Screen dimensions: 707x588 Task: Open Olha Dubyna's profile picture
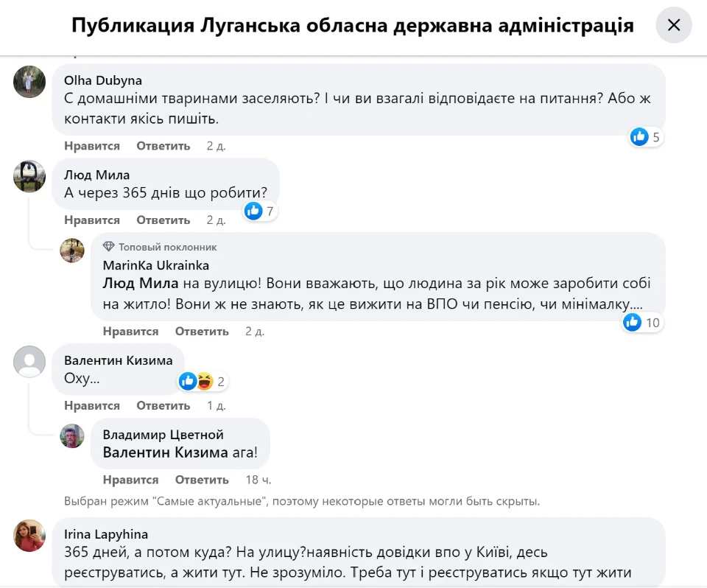[x=29, y=82]
